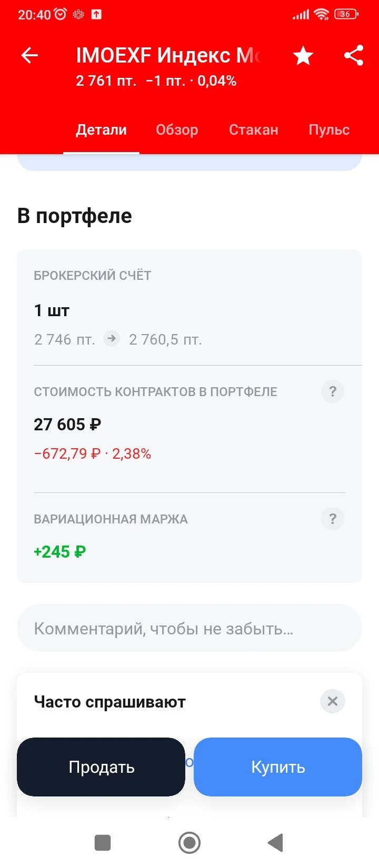Tap Android home circle button
Image resolution: width=379 pixels, height=868 pixels.
pos(189,843)
